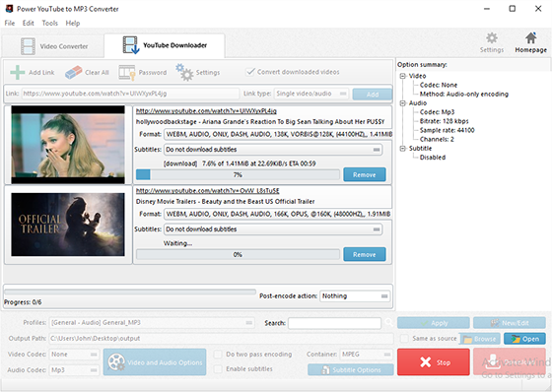Remove the Beauty and the Beast download

tap(365, 254)
